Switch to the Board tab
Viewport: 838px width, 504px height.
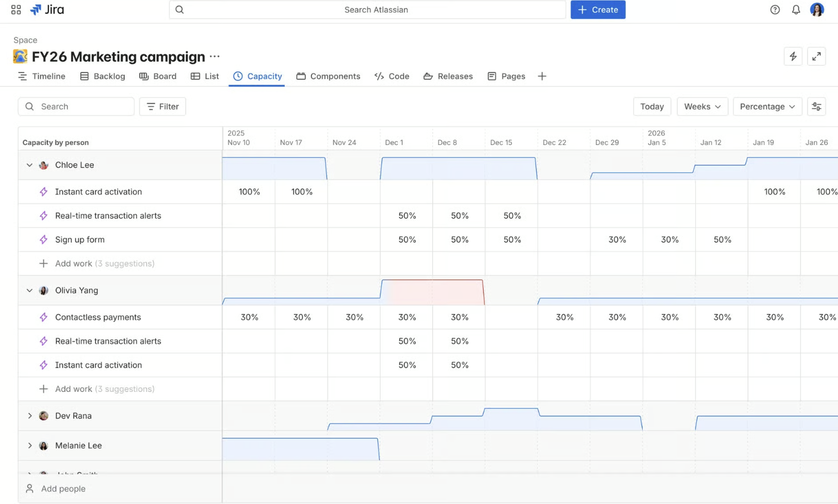[158, 76]
